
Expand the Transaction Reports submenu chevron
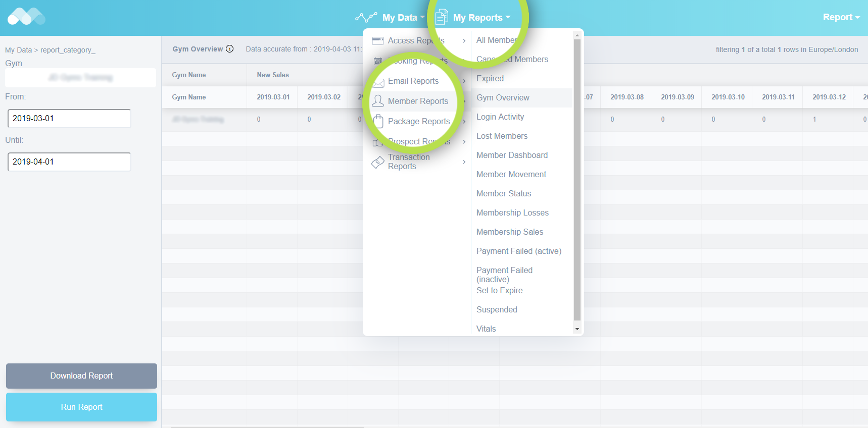point(464,162)
